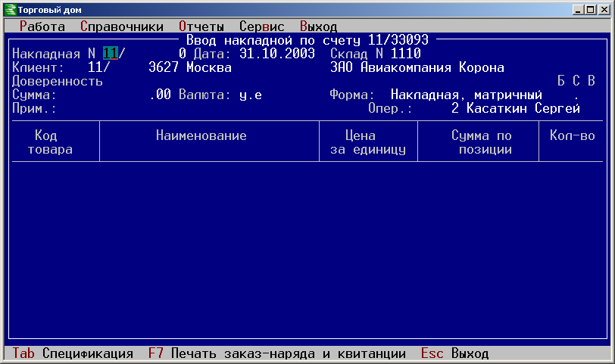Click the Доверенность field label
The width and height of the screenshot is (615, 364).
click(58, 81)
